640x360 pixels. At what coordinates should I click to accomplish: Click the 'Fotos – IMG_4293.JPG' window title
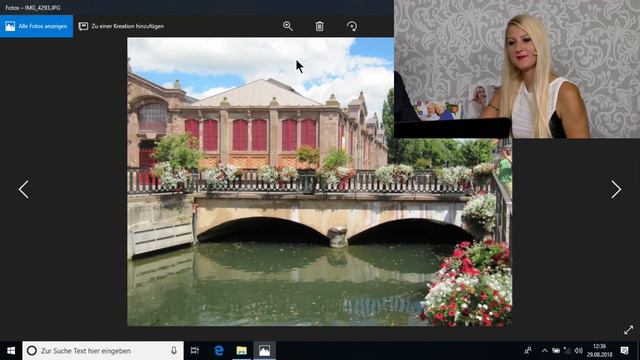[x=33, y=7]
